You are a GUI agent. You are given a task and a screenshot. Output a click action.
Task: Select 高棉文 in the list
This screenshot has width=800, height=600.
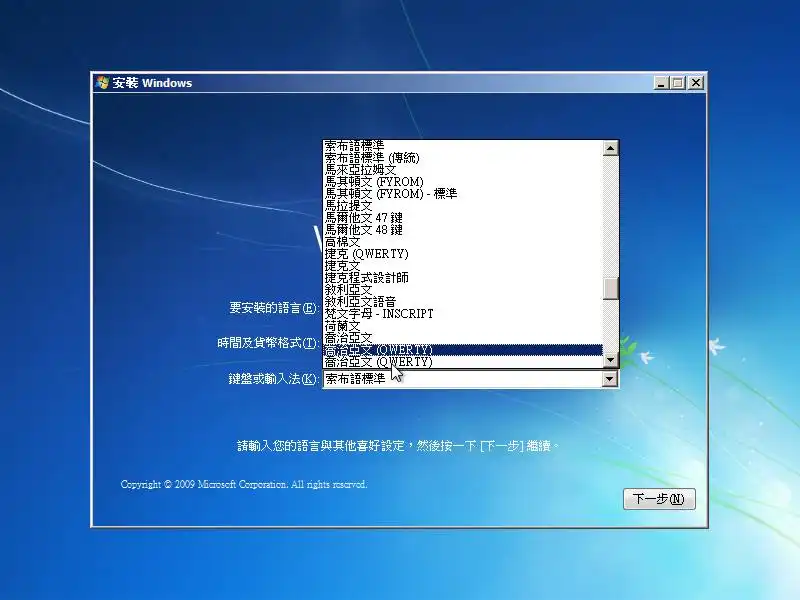(463, 242)
